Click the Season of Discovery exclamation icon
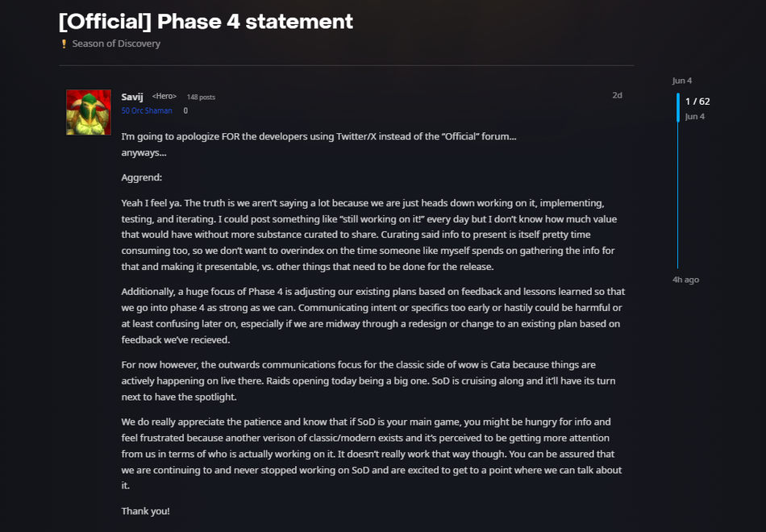 pos(64,44)
